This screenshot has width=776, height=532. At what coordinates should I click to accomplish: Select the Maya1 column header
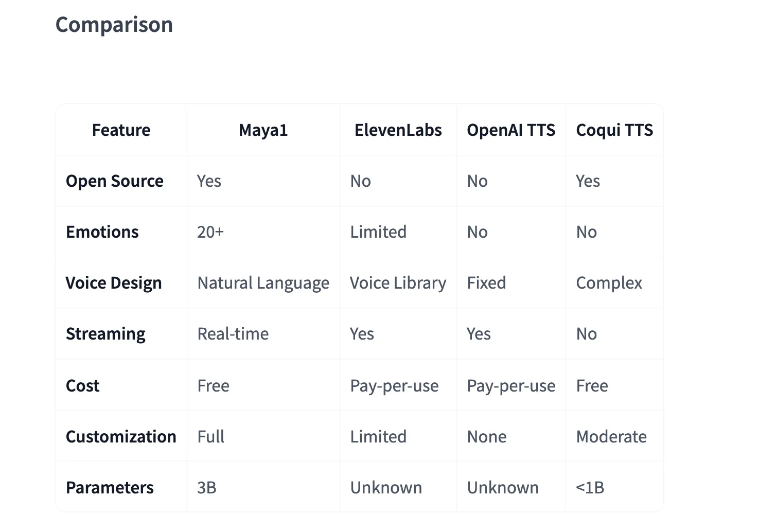(x=263, y=130)
